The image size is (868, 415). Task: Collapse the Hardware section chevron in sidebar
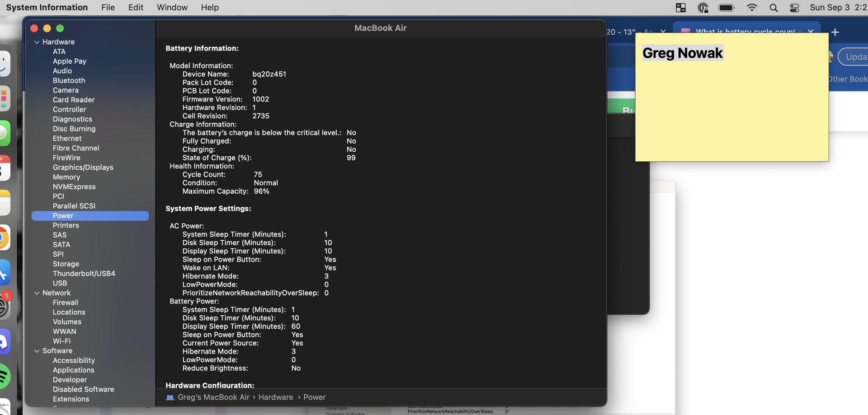[37, 42]
